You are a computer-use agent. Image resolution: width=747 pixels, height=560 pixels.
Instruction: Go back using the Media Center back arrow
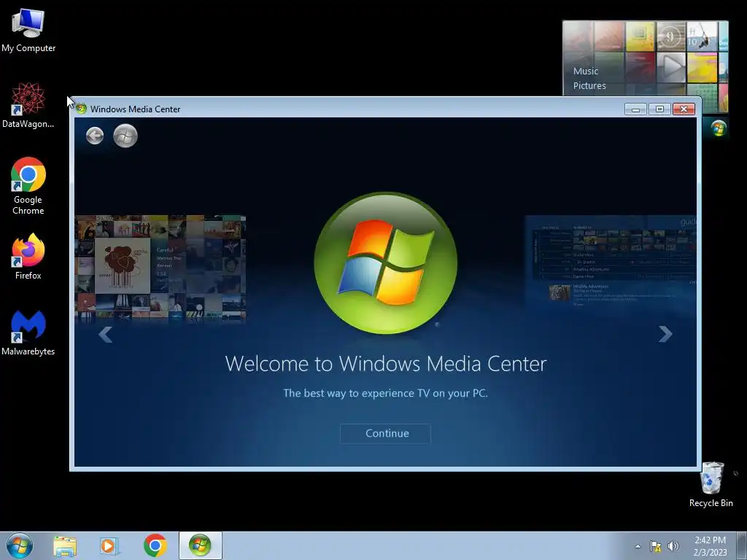coord(95,136)
